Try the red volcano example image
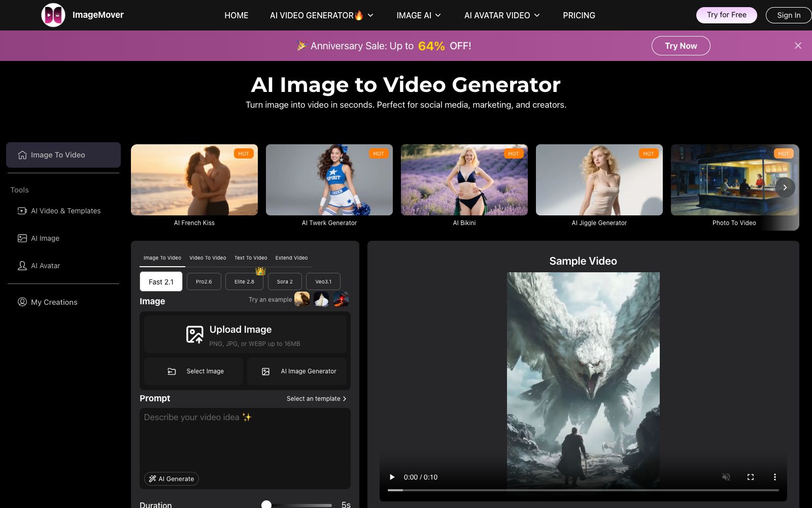This screenshot has width=812, height=508. coord(341,299)
